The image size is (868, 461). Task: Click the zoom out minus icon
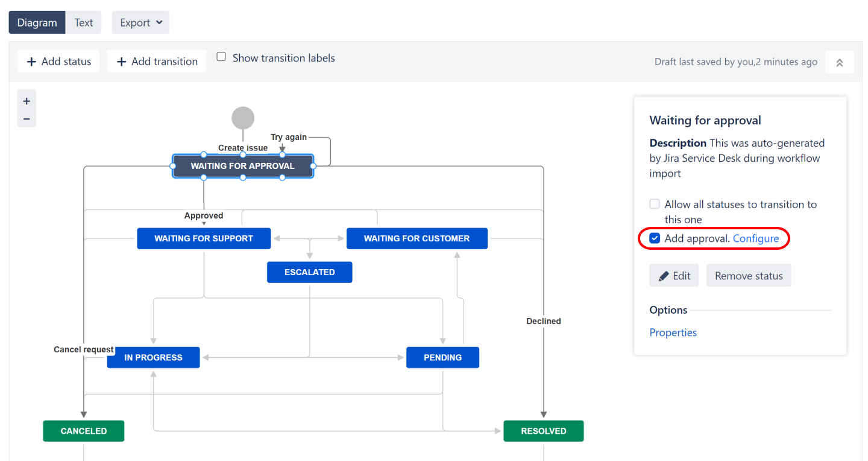27,119
